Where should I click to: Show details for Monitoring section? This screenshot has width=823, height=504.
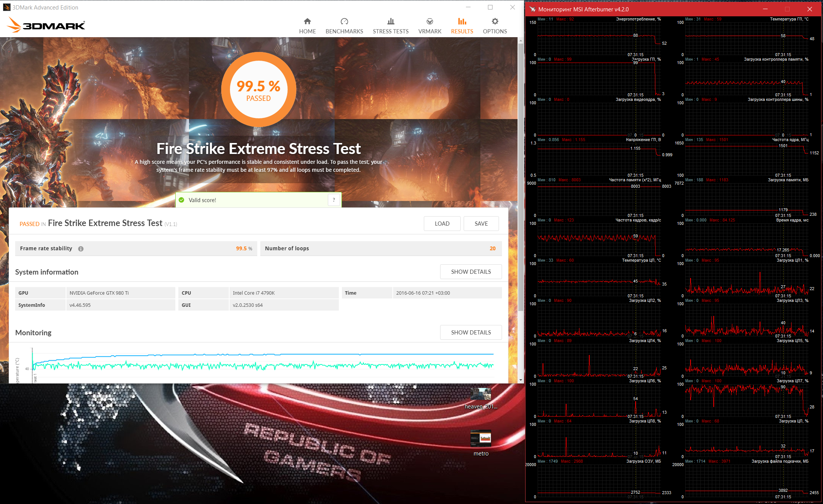pyautogui.click(x=471, y=333)
